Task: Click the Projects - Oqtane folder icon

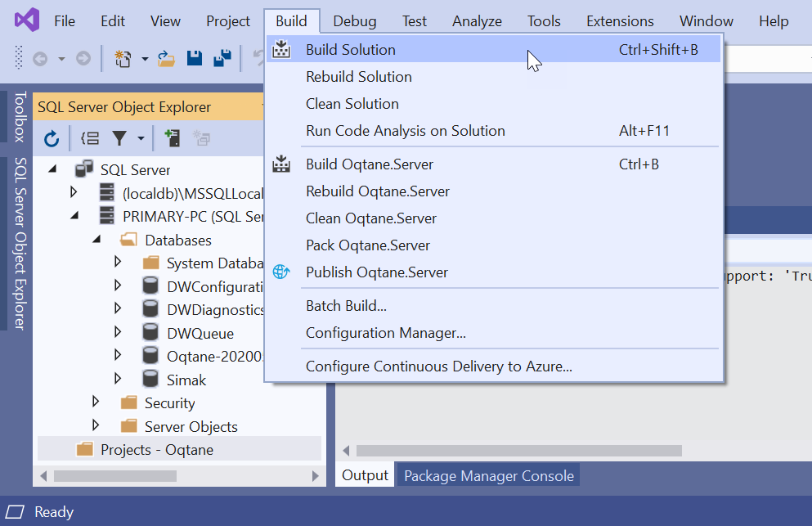Action: (85, 449)
